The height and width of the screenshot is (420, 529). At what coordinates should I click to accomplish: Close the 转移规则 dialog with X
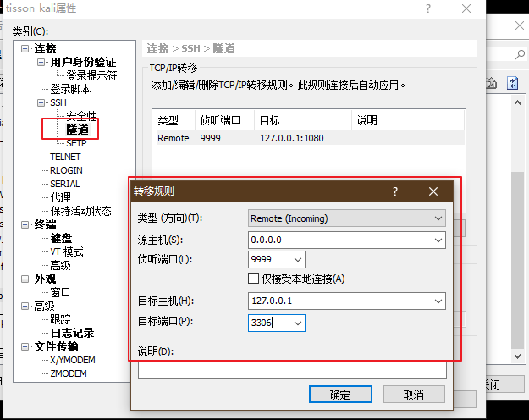[434, 191]
